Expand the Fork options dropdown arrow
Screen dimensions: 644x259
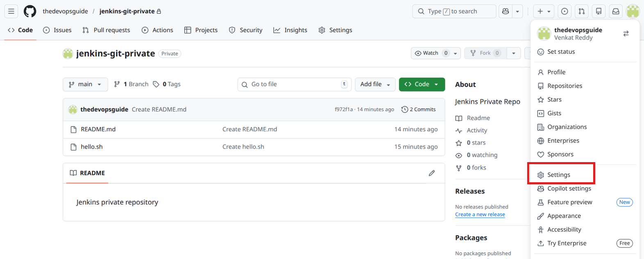tap(514, 53)
